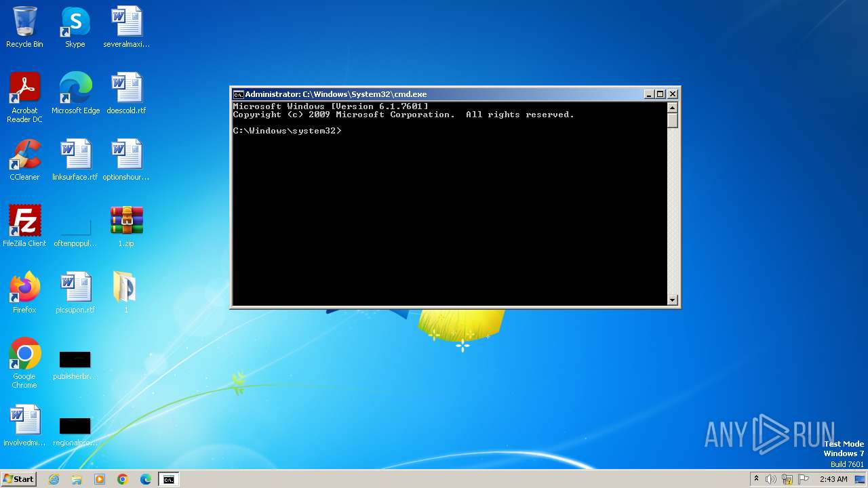Select the 1.zip archive icon
Viewport: 868px width, 488px height.
pyautogui.click(x=126, y=226)
